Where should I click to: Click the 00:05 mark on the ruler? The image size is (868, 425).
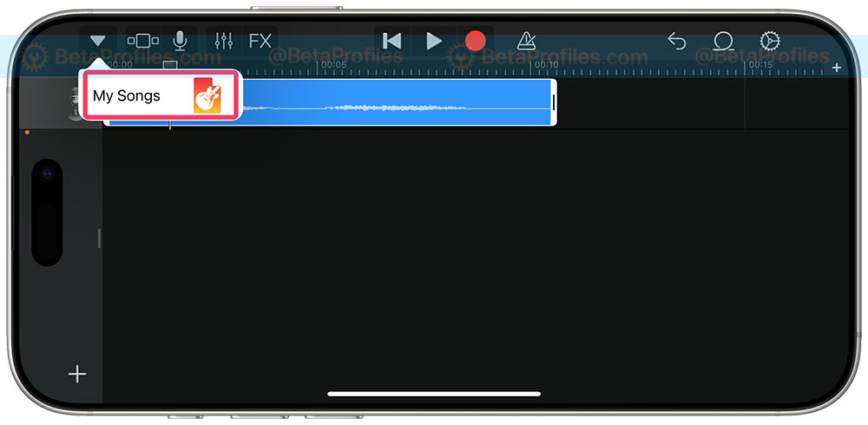[334, 65]
